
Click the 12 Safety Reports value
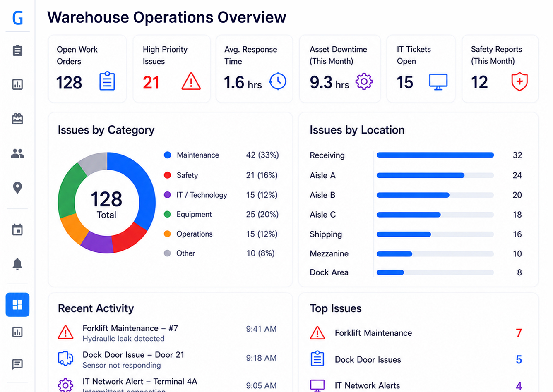click(479, 83)
